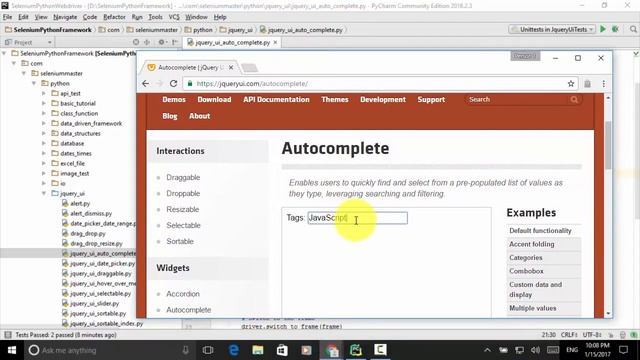Open the VCS menu
640x360 pixels.
174,17
